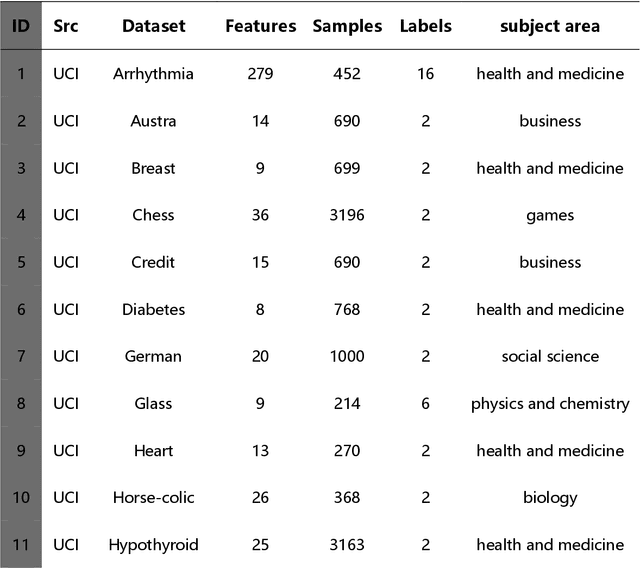Click the Chess dataset name
This screenshot has height=568, width=640.
153,215
